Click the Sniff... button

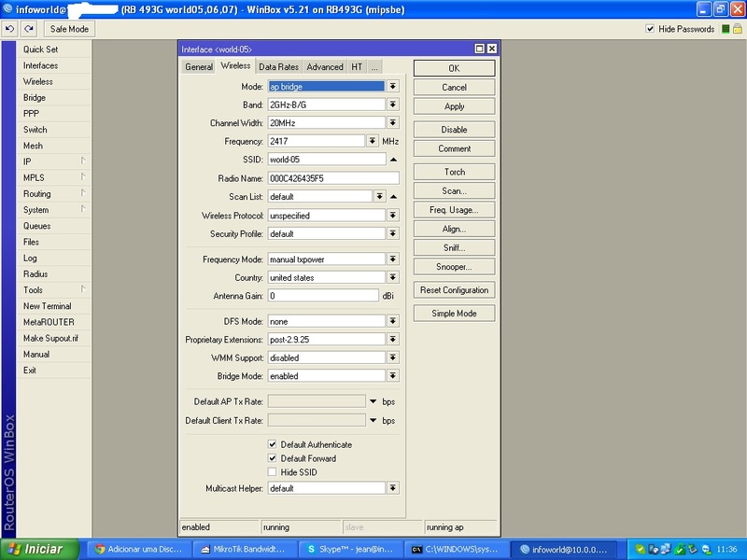(454, 247)
